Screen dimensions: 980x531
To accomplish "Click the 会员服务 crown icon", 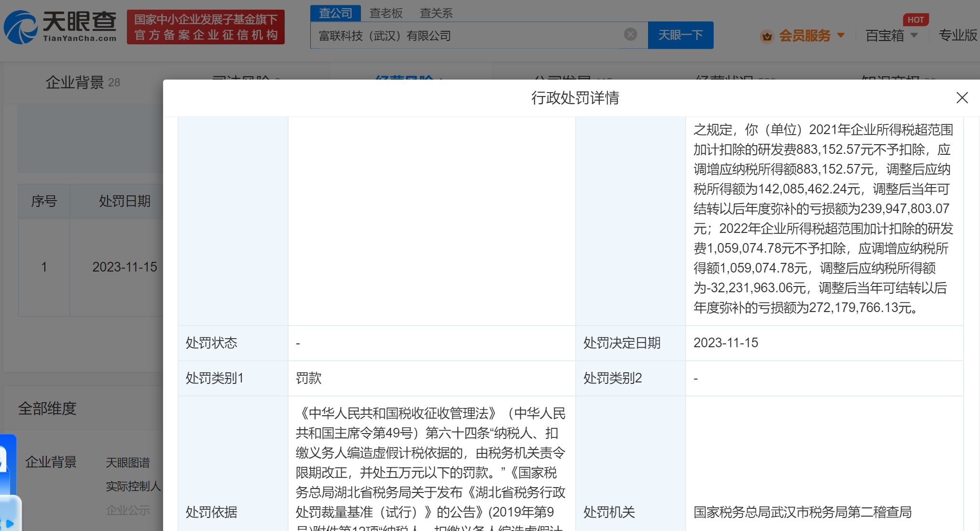I will (767, 36).
